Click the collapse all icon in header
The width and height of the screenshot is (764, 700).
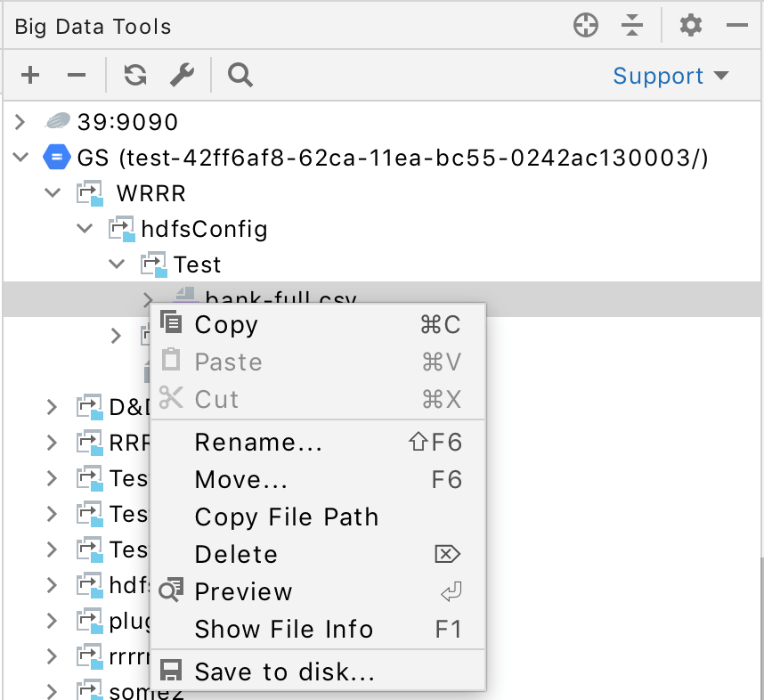pyautogui.click(x=632, y=26)
